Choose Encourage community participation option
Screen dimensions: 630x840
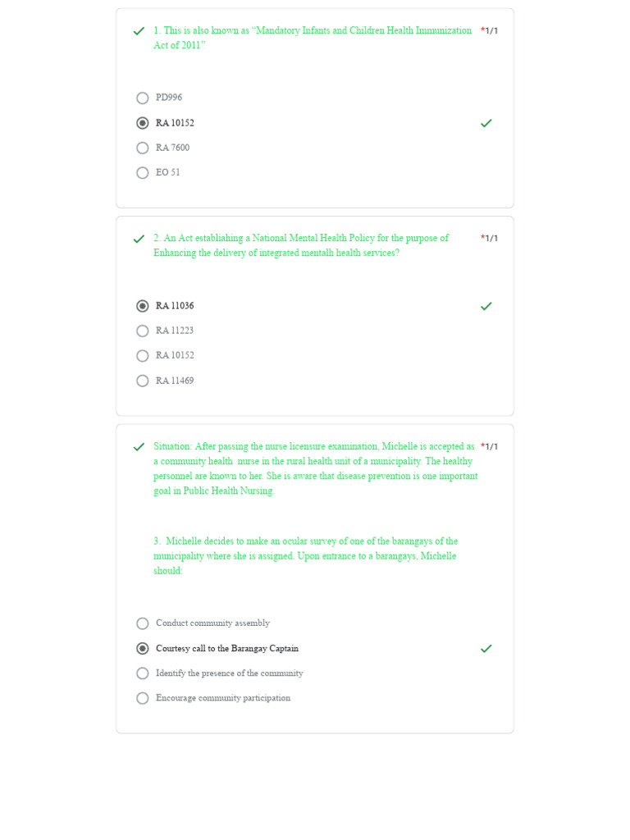pyautogui.click(x=143, y=698)
